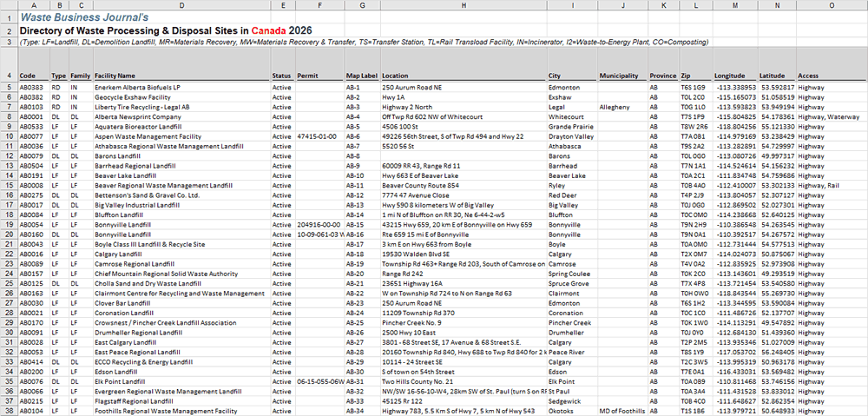Click city cell 'Pincher Creek'
This screenshot has width=868, height=416.
coord(572,322)
